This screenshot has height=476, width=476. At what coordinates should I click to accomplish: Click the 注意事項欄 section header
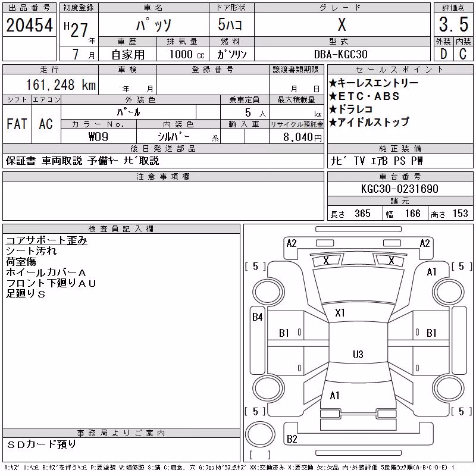click(163, 176)
